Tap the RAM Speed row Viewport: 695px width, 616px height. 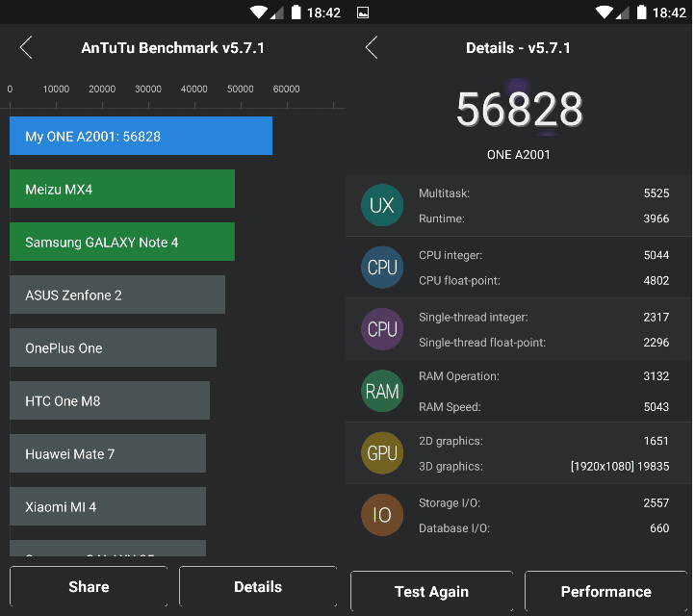544,407
